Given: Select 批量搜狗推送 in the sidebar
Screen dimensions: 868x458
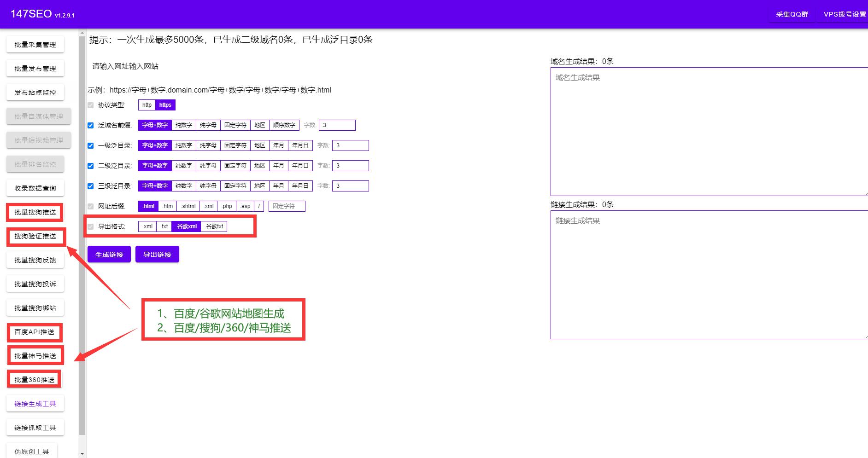Looking at the screenshot, I should tap(35, 212).
